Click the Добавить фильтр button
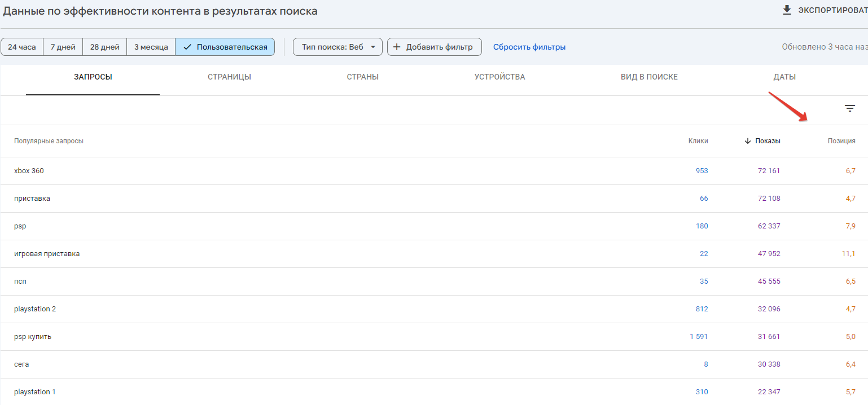The width and height of the screenshot is (868, 405). click(435, 47)
